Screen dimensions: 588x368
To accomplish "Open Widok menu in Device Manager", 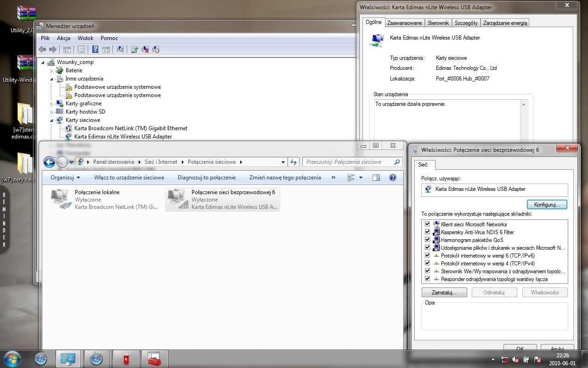I will (x=85, y=38).
